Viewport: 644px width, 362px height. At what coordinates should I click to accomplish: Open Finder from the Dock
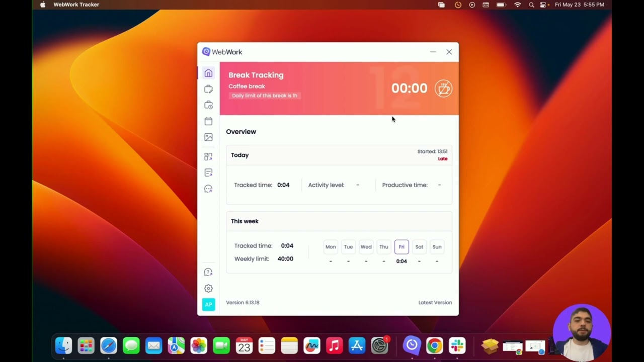pyautogui.click(x=63, y=345)
